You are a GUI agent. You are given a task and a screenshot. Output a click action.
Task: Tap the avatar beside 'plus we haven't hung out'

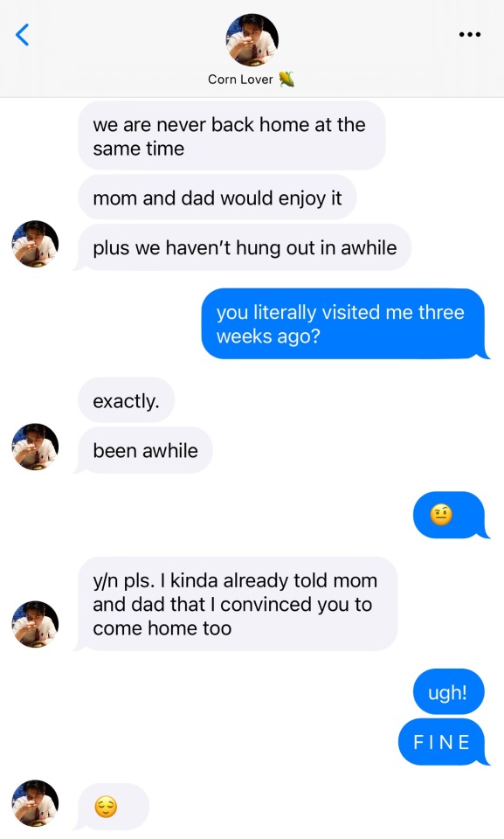pos(35,244)
